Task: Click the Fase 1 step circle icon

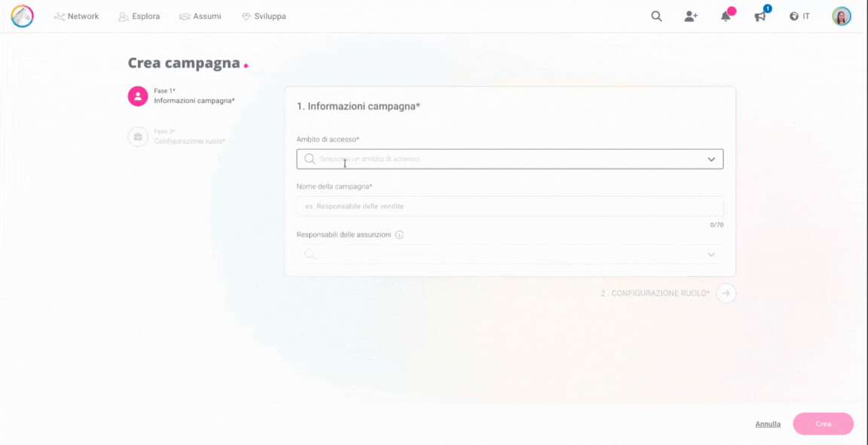Action: click(138, 96)
